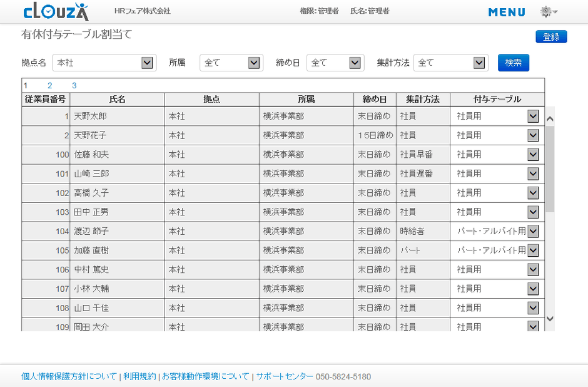Open the サポートセンター link

pyautogui.click(x=285, y=376)
